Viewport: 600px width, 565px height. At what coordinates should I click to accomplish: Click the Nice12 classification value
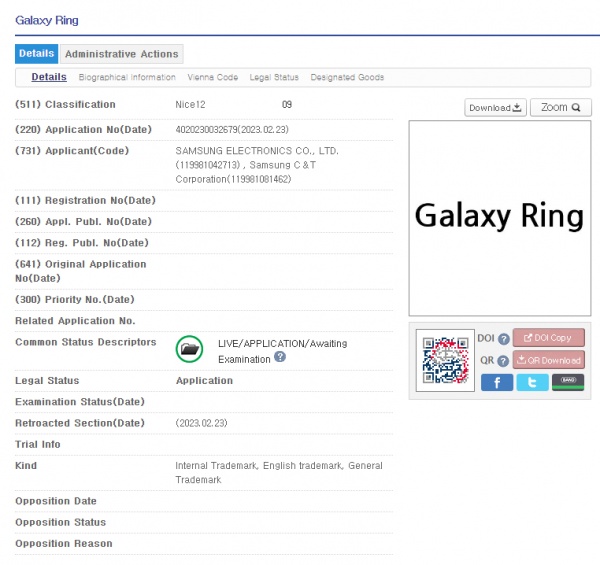(x=190, y=104)
